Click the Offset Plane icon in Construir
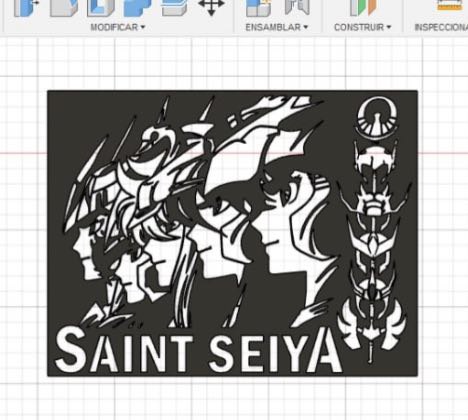 click(363, 8)
